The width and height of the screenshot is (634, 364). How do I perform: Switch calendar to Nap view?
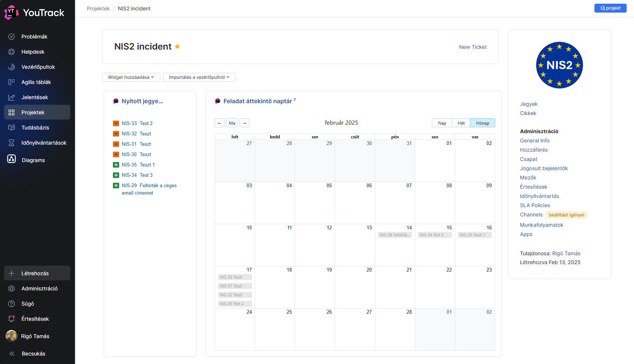[442, 123]
